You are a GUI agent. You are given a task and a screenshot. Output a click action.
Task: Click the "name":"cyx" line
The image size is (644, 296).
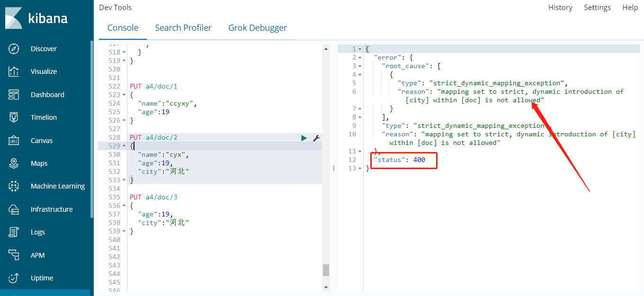(x=163, y=154)
